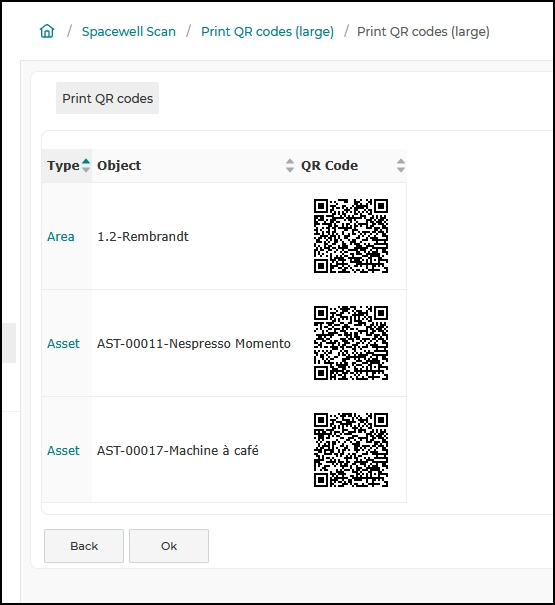The width and height of the screenshot is (555, 605).
Task: Open the Asset link for AST-00017-Machine à café
Action: click(x=63, y=450)
